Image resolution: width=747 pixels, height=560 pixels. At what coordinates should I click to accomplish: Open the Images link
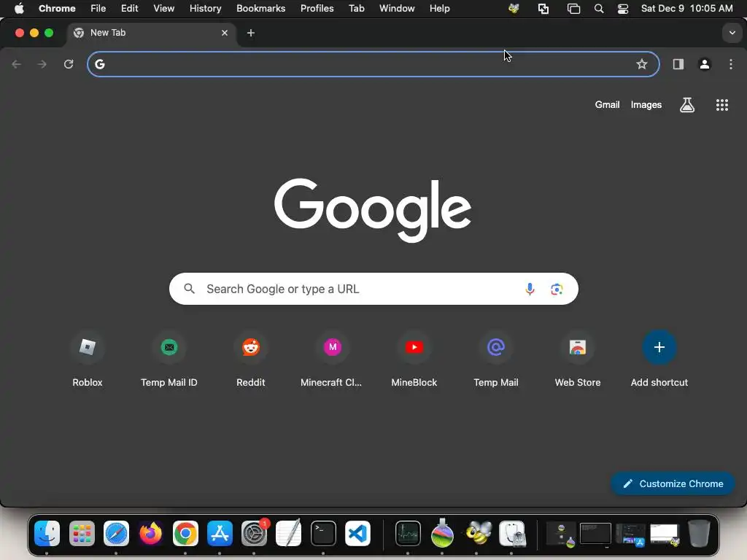[x=646, y=105]
